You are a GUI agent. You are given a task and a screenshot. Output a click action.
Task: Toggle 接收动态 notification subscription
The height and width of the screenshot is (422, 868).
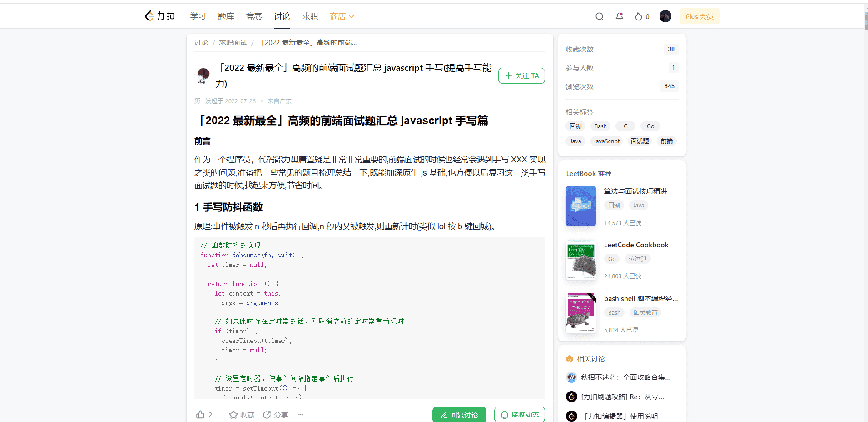coord(519,414)
